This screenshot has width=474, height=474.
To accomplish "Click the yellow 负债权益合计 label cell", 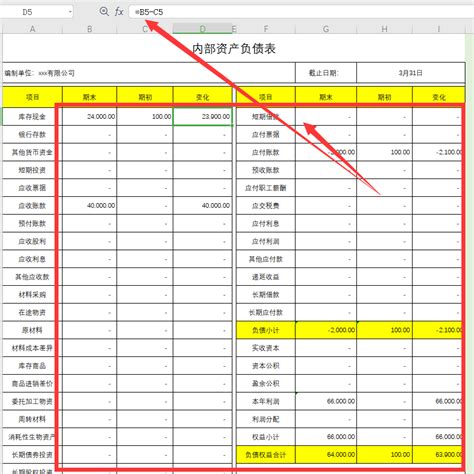I will [x=266, y=455].
